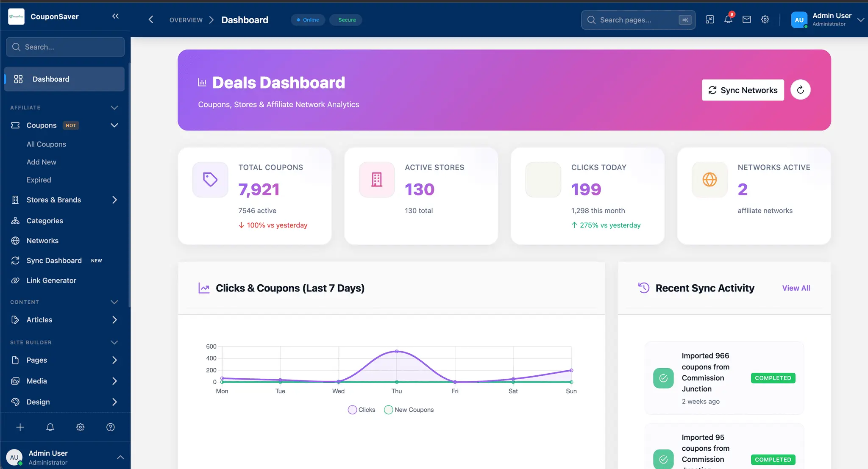868x469 pixels.
Task: Click the Networks Active globe icon
Action: (709, 180)
